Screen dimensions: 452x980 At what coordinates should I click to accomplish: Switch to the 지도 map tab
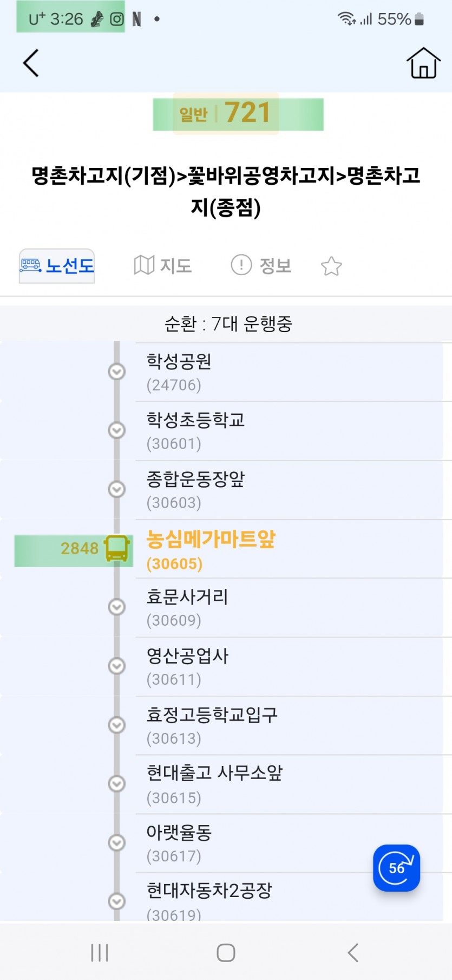pyautogui.click(x=163, y=265)
